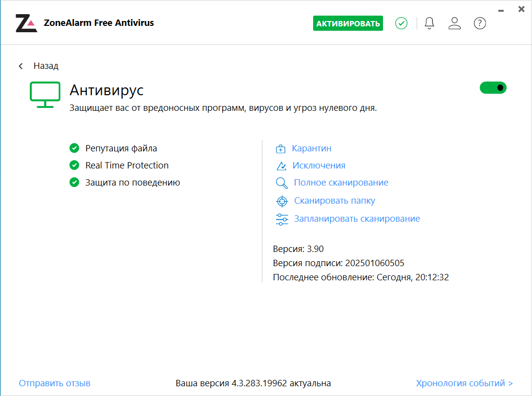Click the Real Time Protection green checkmark
The width and height of the screenshot is (532, 396).
coord(74,165)
